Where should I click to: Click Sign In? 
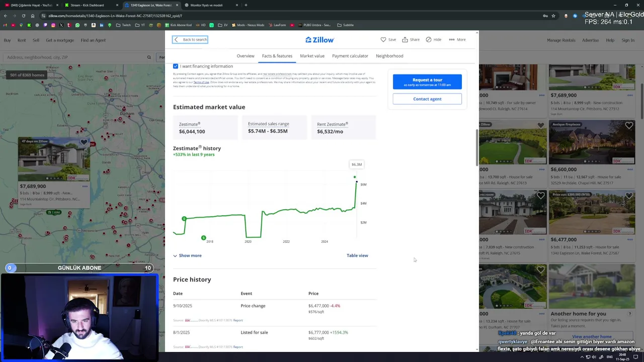coord(628,40)
